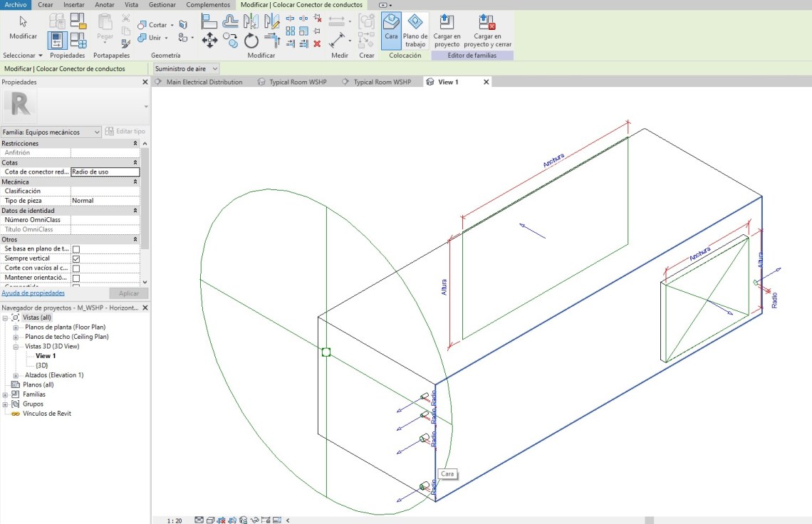The width and height of the screenshot is (812, 524).
Task: Toggle Corte con vacíos checkbox
Action: coord(76,268)
